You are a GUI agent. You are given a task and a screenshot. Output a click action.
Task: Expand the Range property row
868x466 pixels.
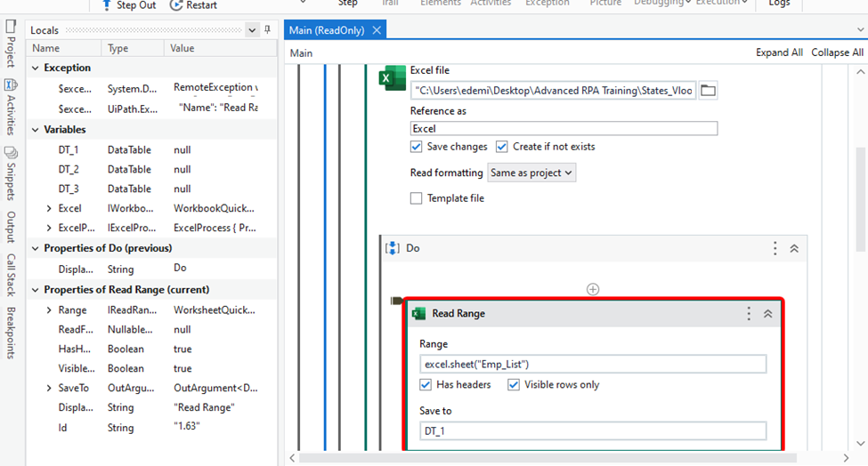[49, 310]
